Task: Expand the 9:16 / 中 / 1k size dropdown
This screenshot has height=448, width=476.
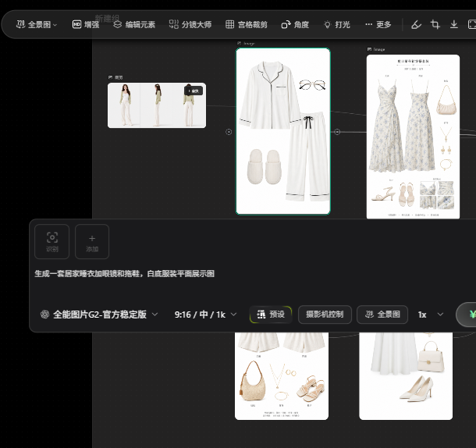Action: 205,315
